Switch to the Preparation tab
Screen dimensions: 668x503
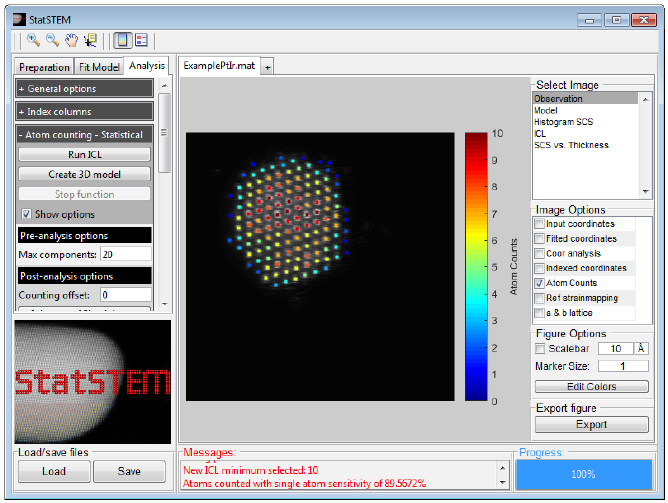tap(44, 67)
